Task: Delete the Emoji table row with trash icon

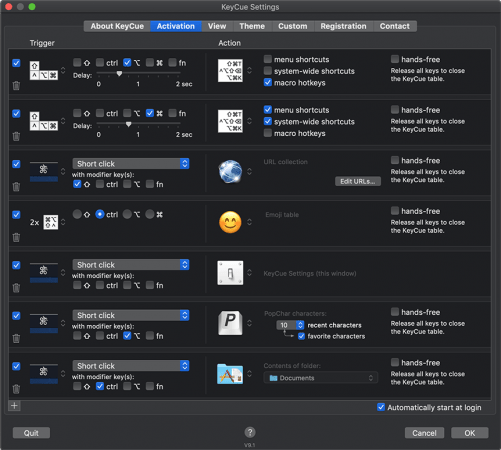Action: point(16,237)
